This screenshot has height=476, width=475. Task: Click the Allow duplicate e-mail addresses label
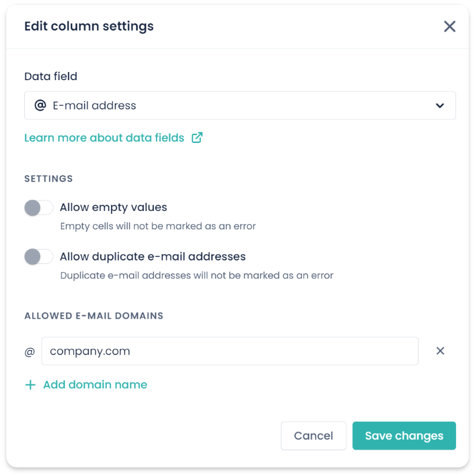153,257
